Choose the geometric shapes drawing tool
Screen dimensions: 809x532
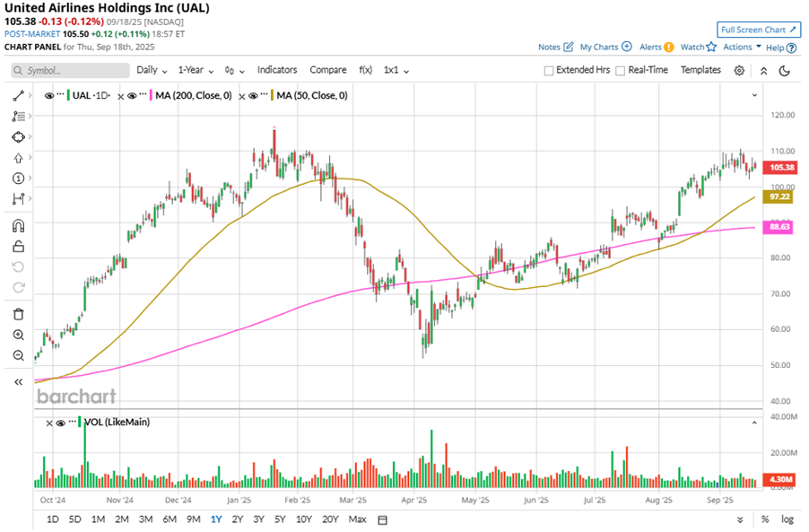(18, 136)
